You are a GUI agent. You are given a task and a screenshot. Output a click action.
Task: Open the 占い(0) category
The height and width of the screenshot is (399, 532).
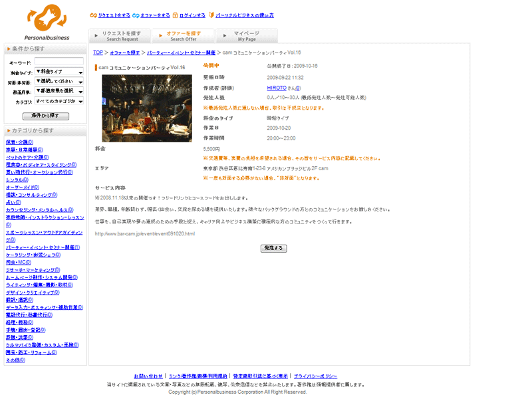coord(13,202)
